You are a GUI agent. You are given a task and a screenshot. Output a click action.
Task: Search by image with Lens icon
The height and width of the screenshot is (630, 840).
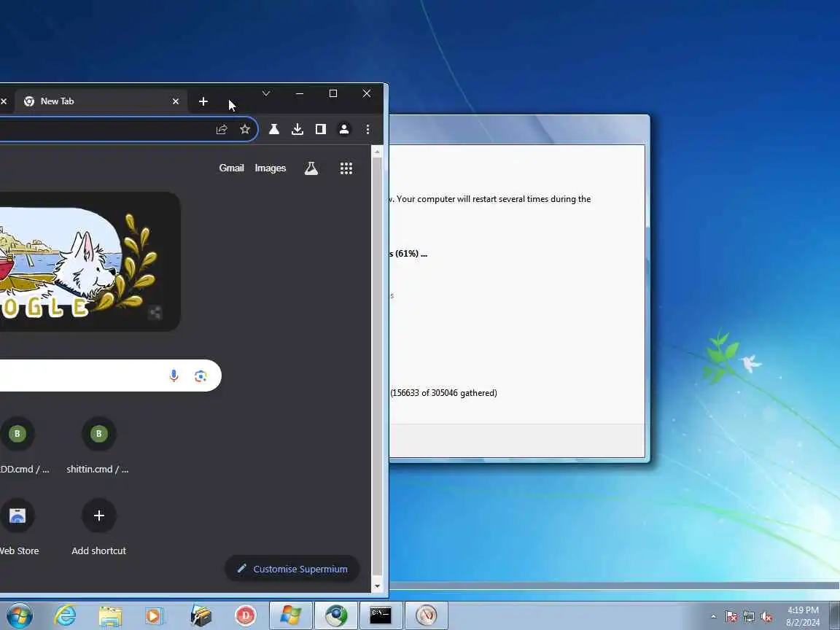point(201,376)
